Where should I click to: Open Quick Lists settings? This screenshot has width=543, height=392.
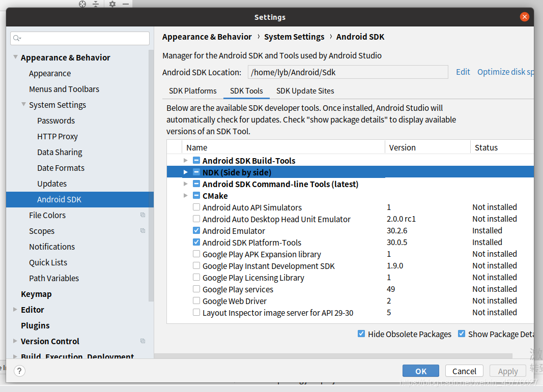coord(48,262)
